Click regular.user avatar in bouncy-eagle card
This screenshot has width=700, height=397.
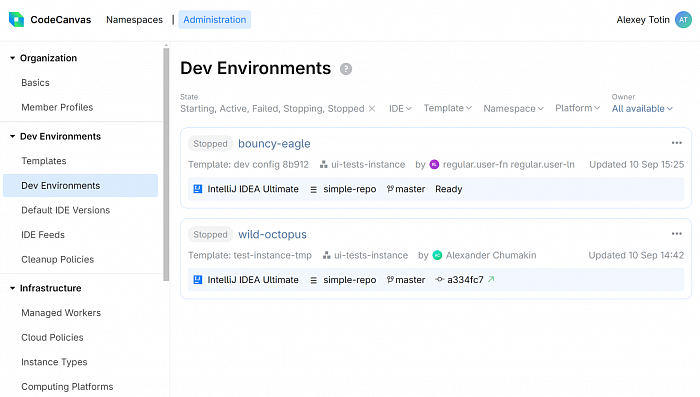pyautogui.click(x=434, y=164)
